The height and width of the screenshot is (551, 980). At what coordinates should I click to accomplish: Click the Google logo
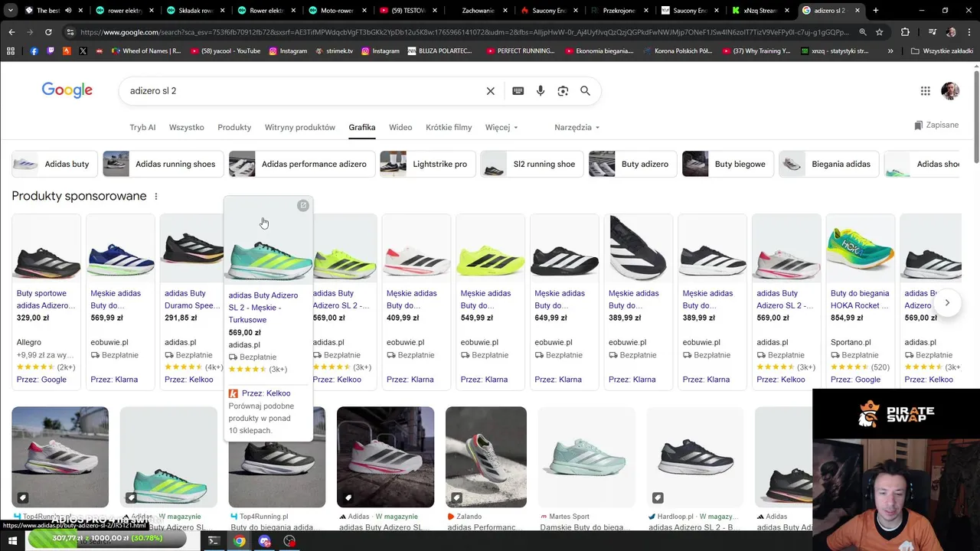pos(67,90)
